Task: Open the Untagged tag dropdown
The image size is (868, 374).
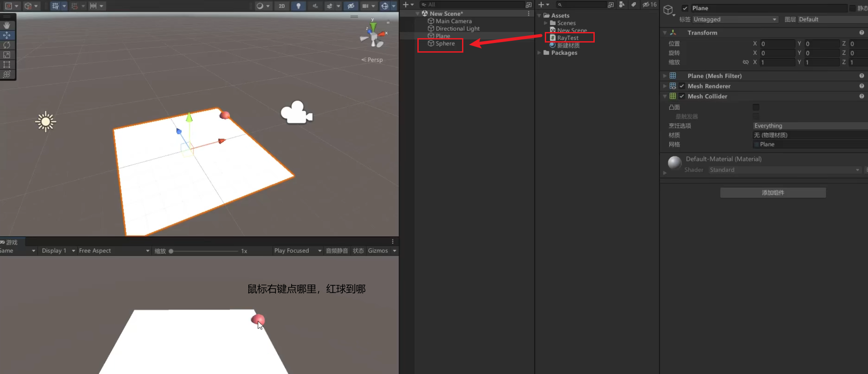Action: (735, 19)
